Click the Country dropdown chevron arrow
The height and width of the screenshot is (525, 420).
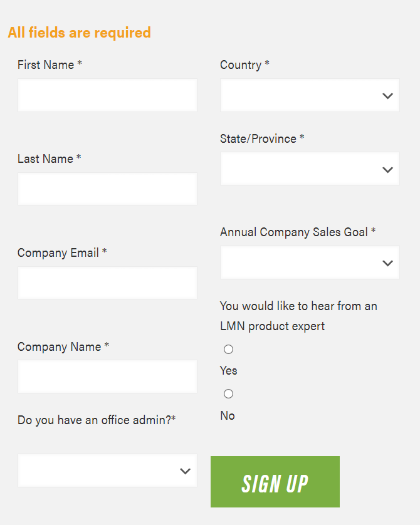[x=387, y=96]
